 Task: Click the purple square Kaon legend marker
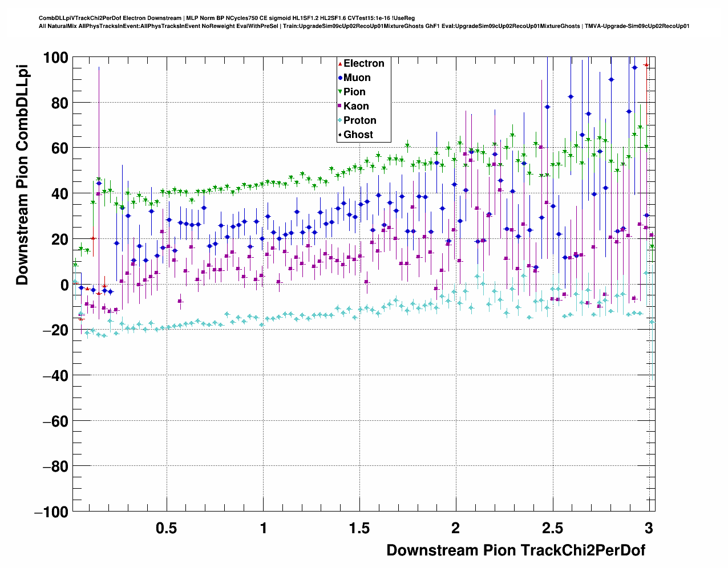[340, 106]
